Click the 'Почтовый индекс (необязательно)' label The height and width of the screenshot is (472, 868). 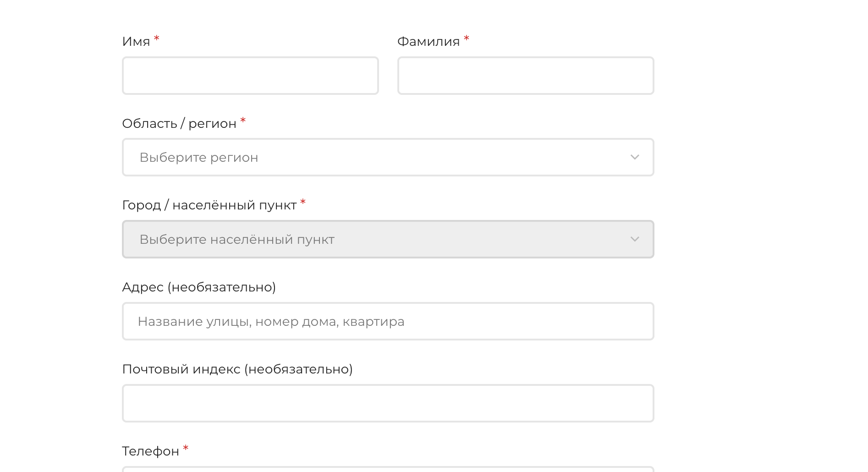237,369
